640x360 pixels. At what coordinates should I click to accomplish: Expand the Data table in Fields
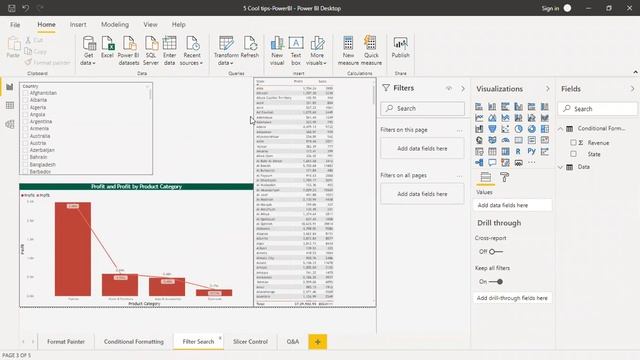tap(561, 167)
